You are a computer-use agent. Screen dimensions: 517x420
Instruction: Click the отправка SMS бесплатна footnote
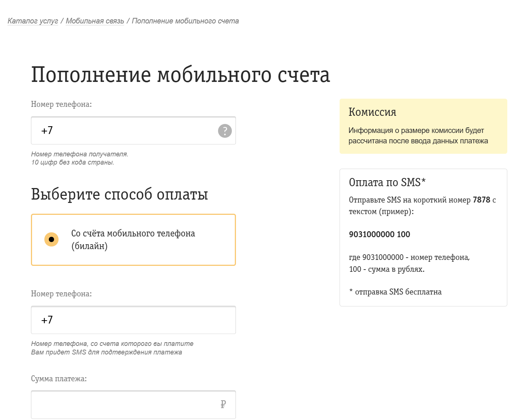(395, 292)
